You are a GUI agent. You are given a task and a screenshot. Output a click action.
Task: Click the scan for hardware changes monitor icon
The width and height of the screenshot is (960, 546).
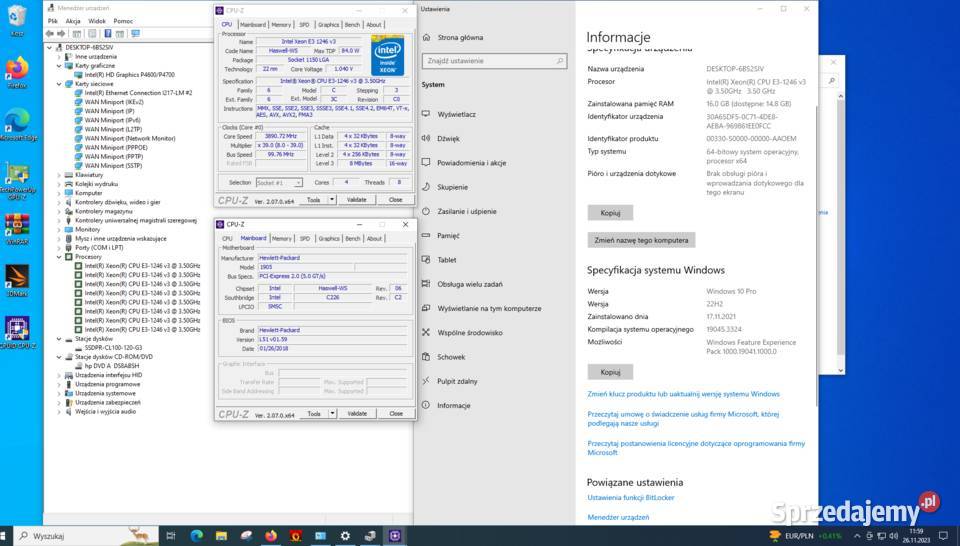pyautogui.click(x=135, y=34)
